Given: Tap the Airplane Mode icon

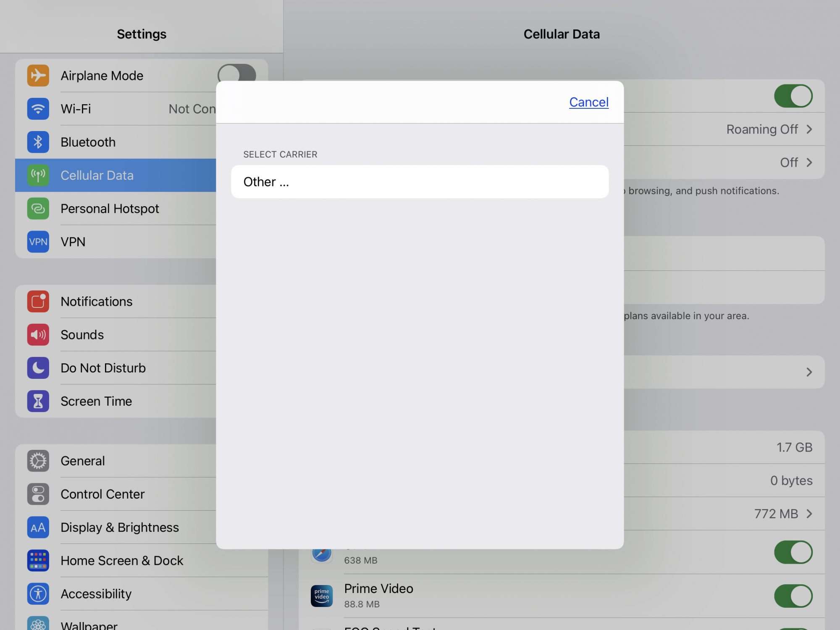Looking at the screenshot, I should pyautogui.click(x=38, y=76).
